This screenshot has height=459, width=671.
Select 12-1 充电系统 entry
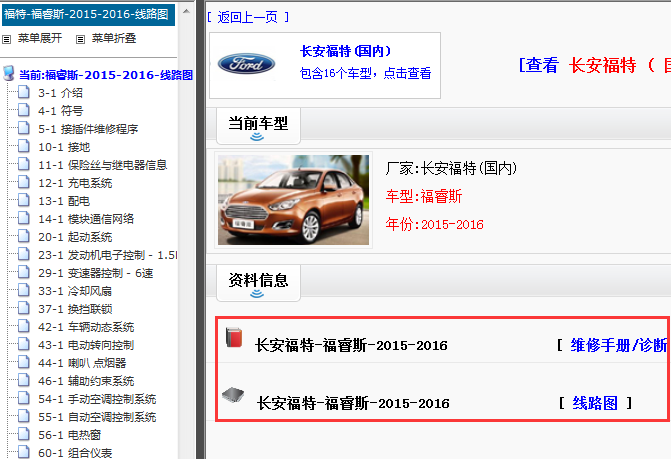[75, 183]
